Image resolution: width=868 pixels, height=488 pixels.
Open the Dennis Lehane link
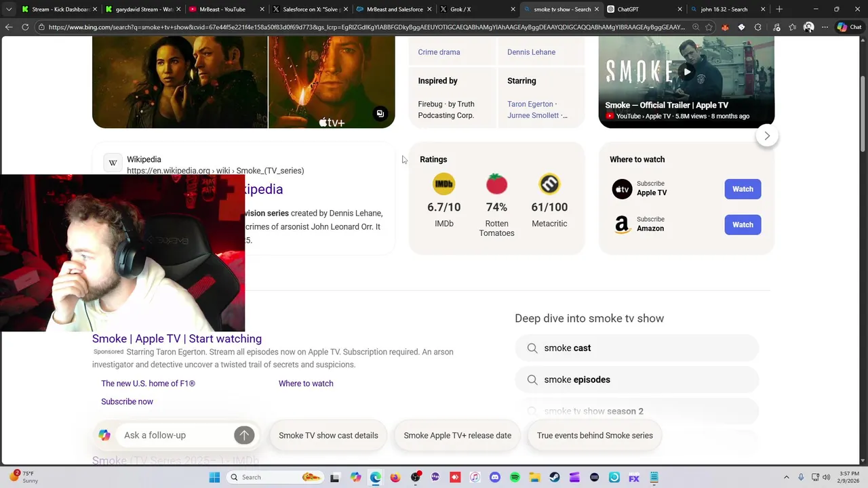pyautogui.click(x=531, y=52)
